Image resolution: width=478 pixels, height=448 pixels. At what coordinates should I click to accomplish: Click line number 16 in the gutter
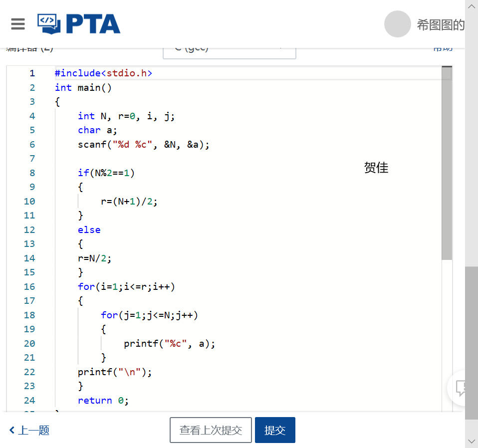29,286
